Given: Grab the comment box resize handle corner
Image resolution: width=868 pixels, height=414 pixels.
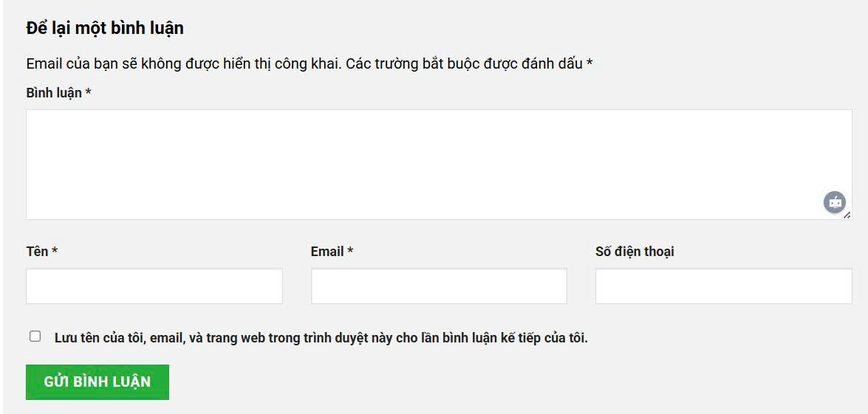Looking at the screenshot, I should pyautogui.click(x=847, y=215).
